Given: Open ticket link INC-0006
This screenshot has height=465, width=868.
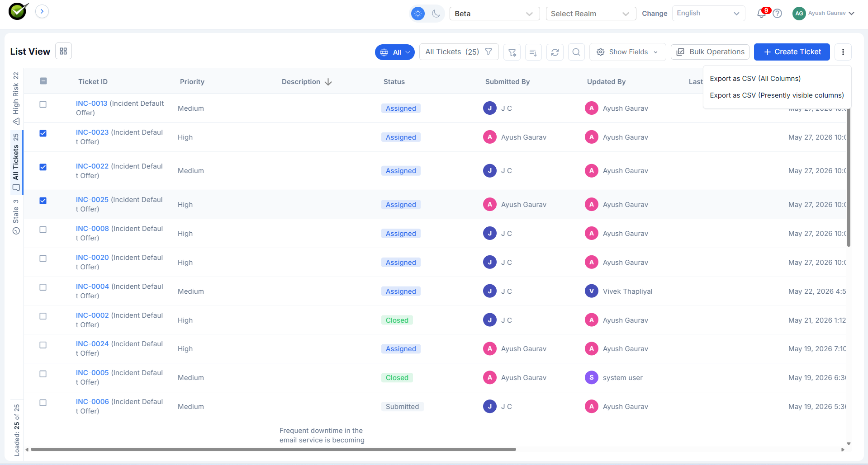Looking at the screenshot, I should 92,402.
